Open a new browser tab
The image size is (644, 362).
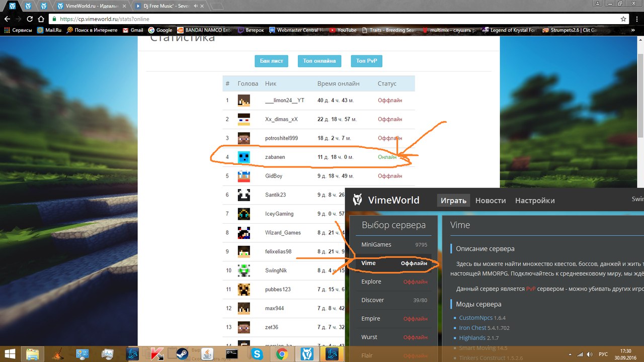pyautogui.click(x=216, y=6)
